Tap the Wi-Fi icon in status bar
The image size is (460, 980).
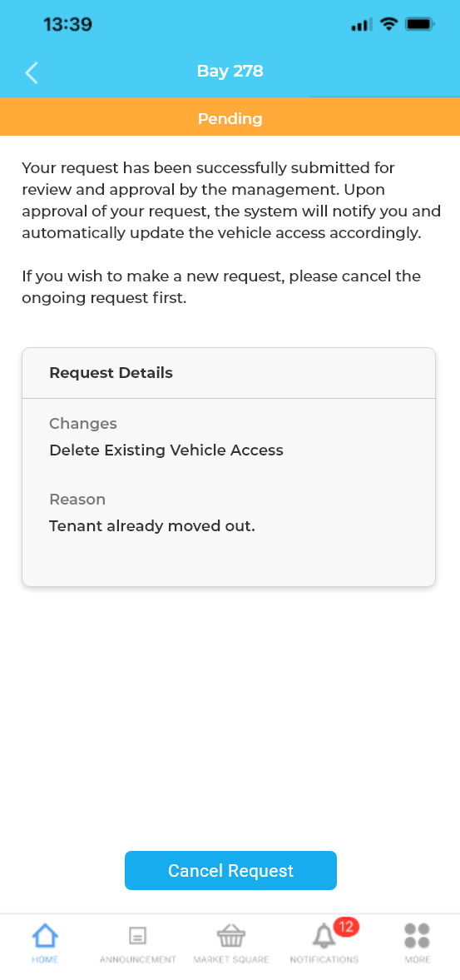388,24
